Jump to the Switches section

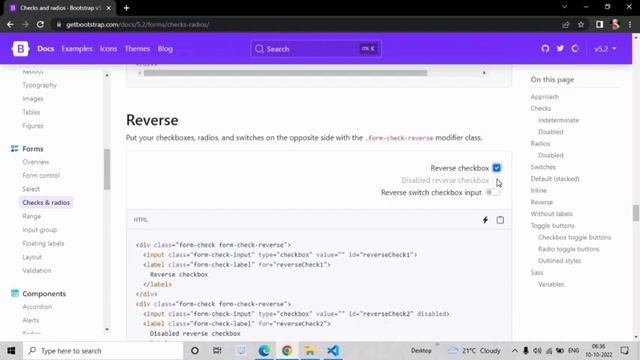point(543,167)
